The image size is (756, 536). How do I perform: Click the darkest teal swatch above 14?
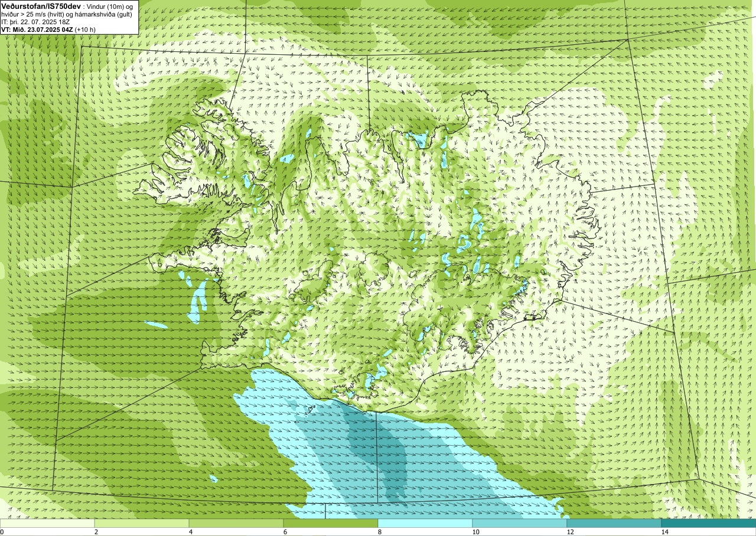point(709,523)
